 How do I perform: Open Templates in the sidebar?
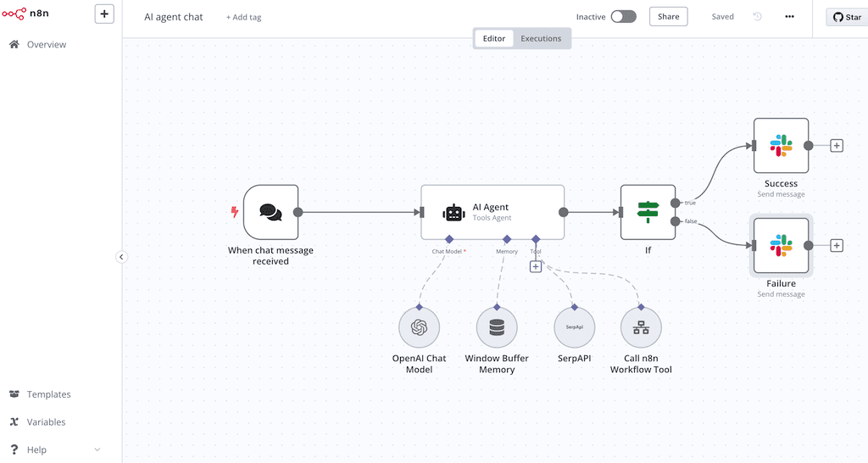pos(48,394)
